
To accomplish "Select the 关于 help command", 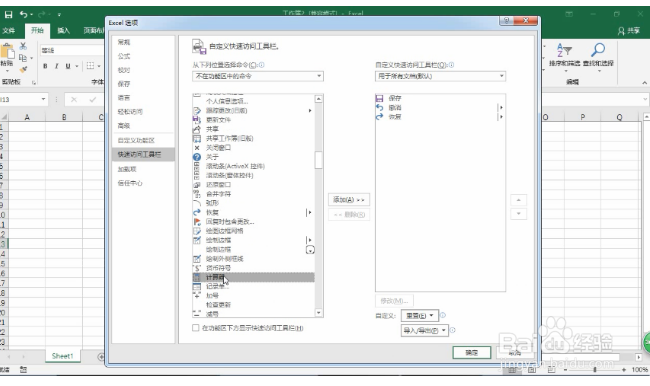I will (x=253, y=157).
